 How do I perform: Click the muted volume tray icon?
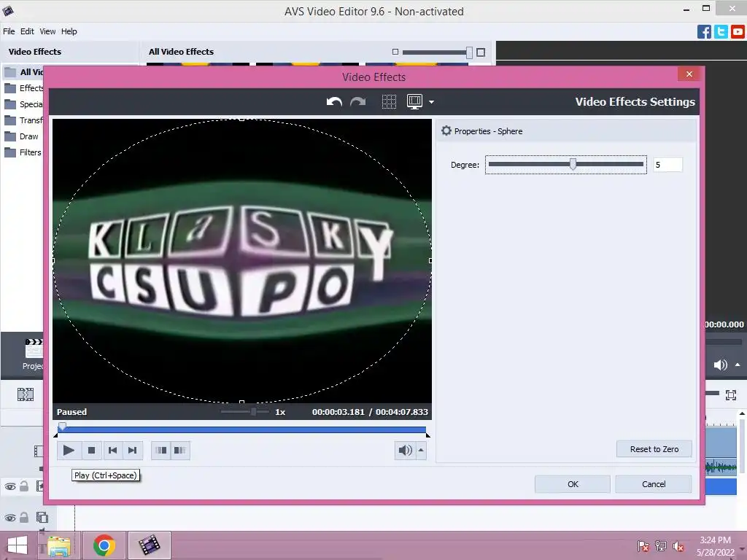click(x=678, y=546)
